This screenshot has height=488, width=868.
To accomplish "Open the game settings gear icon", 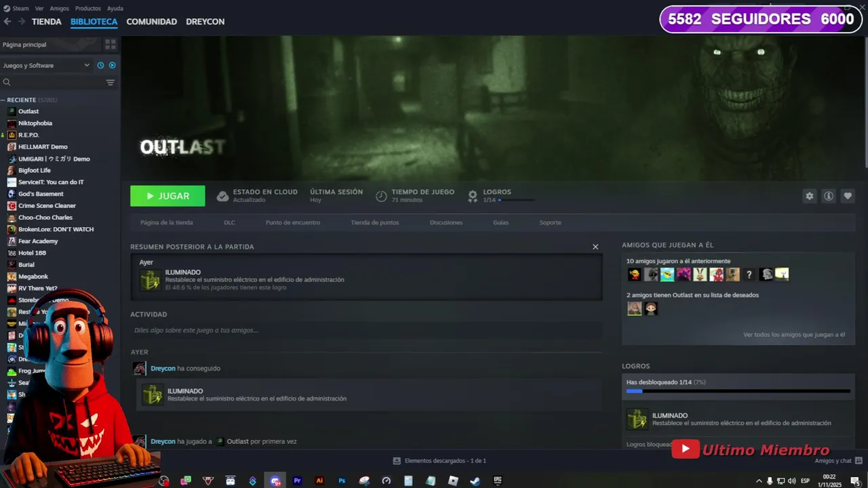I will (809, 196).
